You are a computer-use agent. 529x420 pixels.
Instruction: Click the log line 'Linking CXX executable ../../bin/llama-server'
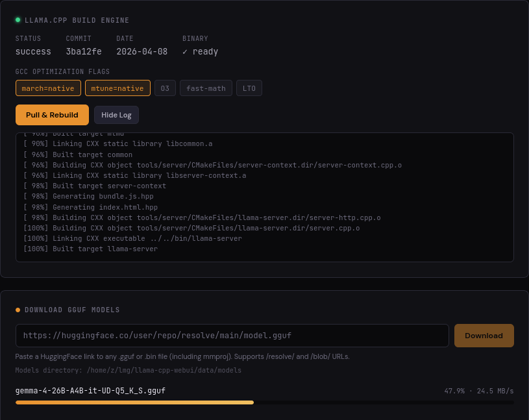tap(132, 238)
